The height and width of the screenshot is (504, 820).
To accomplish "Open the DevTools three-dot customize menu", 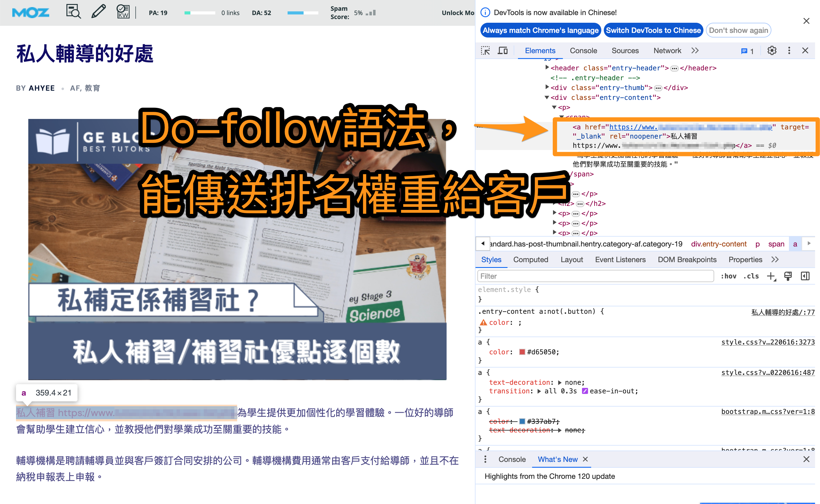I will 789,51.
